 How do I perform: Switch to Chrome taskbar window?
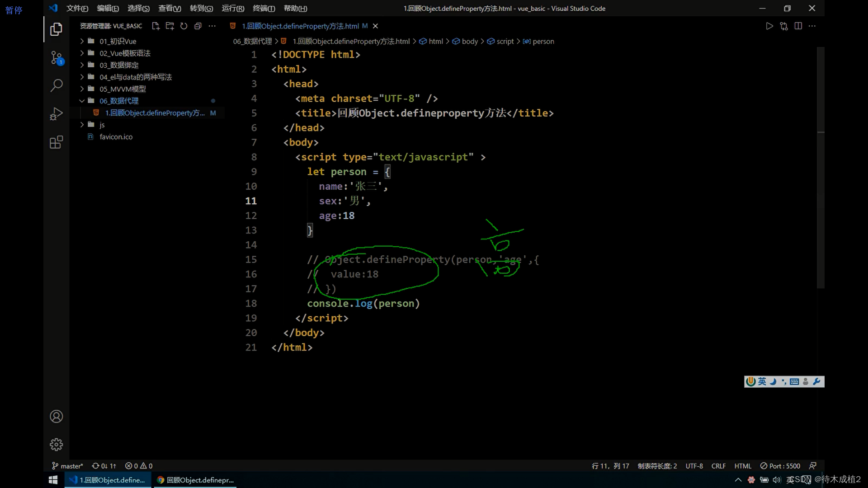pos(196,480)
